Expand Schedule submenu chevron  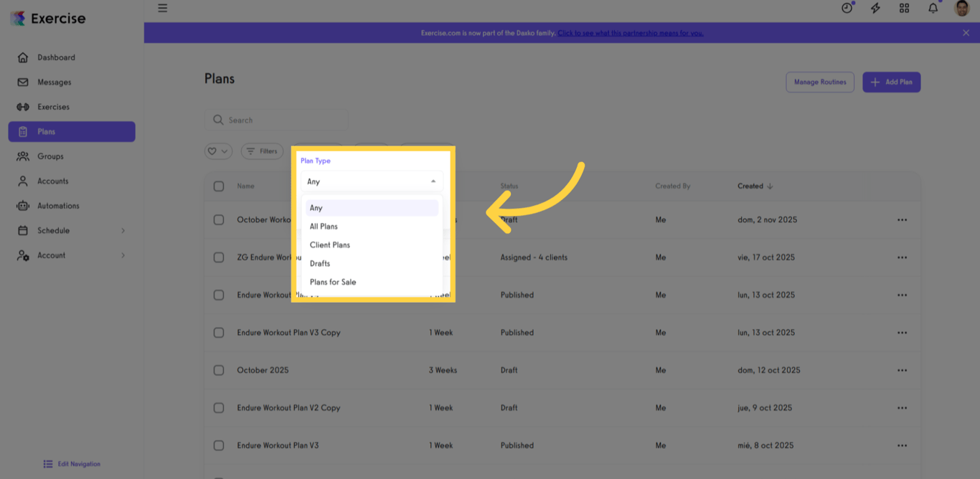pyautogui.click(x=123, y=231)
